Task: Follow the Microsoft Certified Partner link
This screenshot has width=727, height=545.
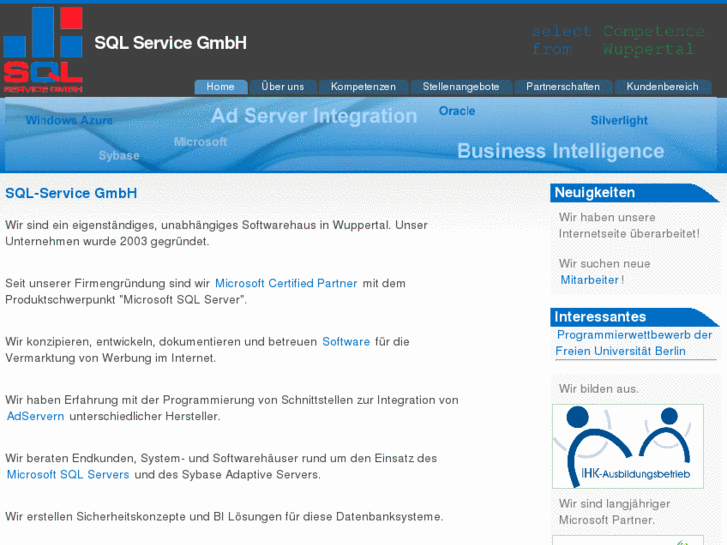Action: click(x=286, y=283)
